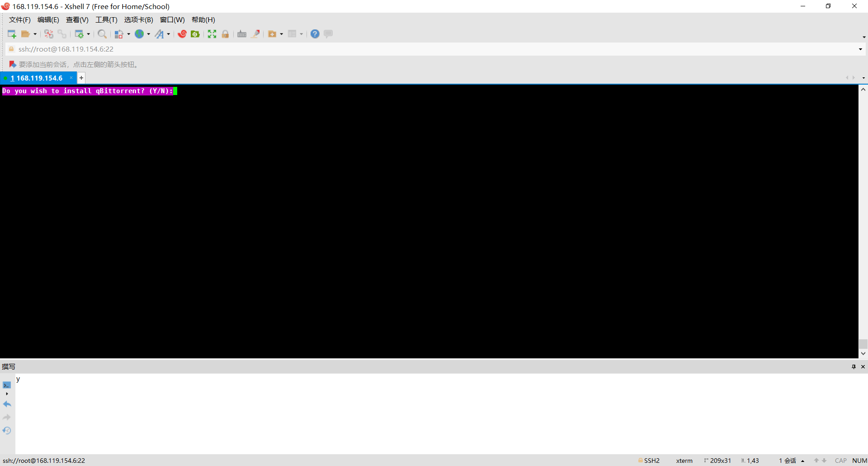Open the folder icon for saved sessions
868x466 pixels.
point(26,34)
